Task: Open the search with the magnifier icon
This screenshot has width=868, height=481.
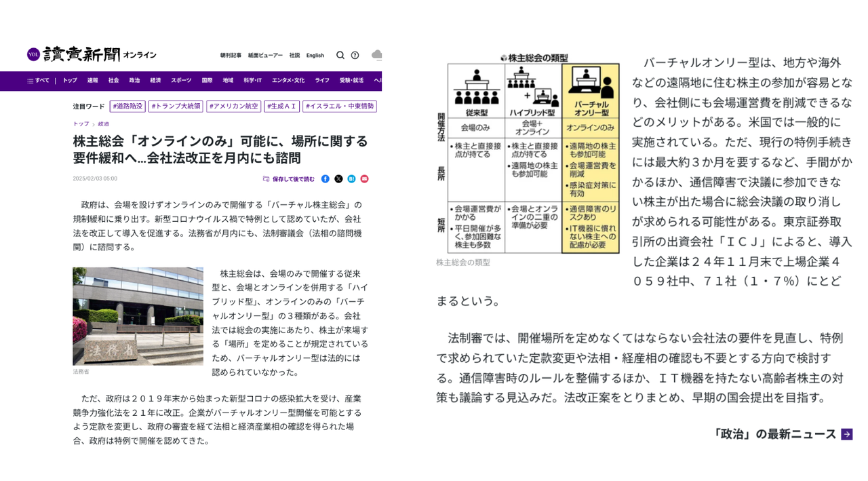Action: pos(340,56)
